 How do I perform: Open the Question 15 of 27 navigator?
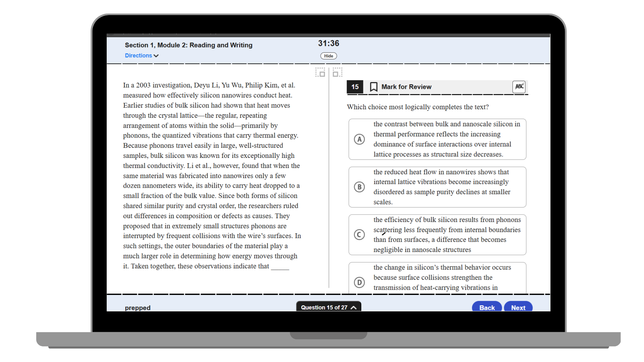coord(324,307)
